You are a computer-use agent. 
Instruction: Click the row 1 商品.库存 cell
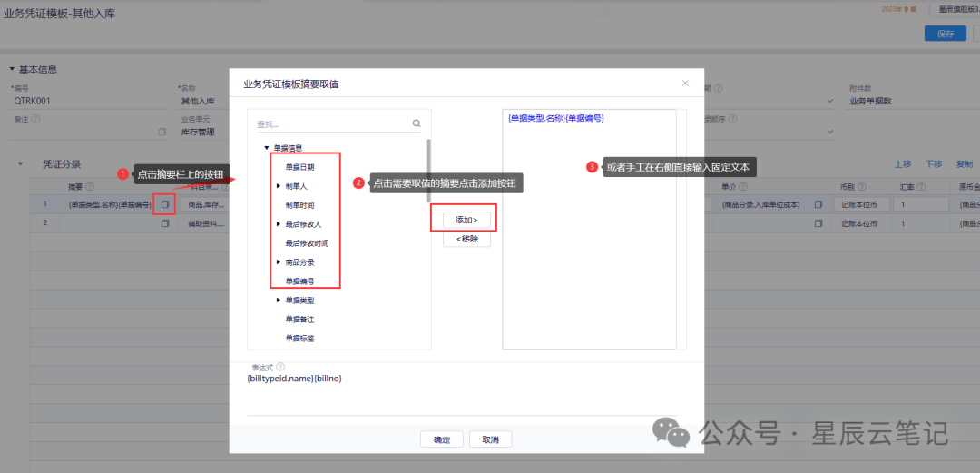(206, 204)
